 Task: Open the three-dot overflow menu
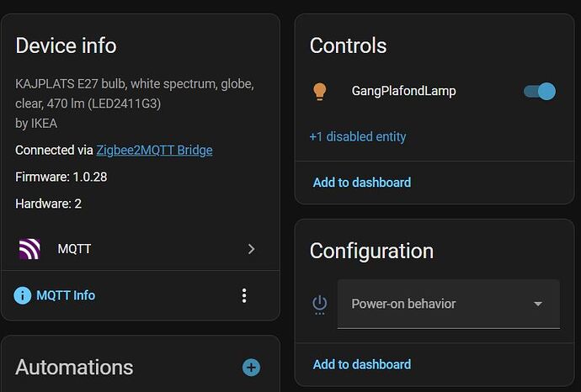[x=244, y=295]
